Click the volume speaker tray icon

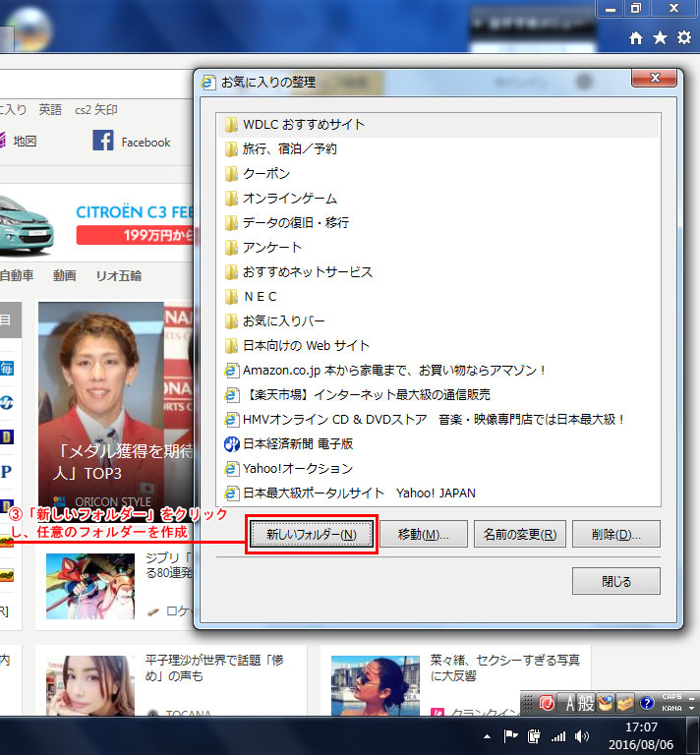pyautogui.click(x=582, y=735)
